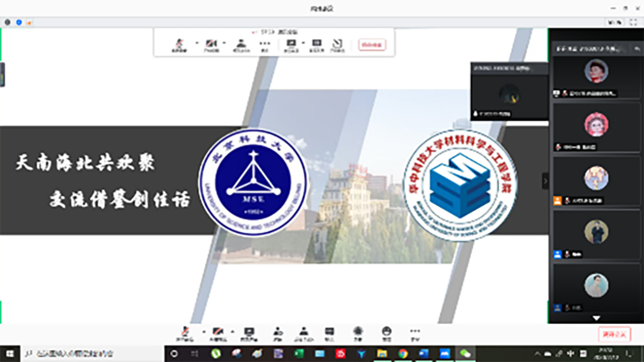
Task: Click the grey circle icon at window top-left
Action: (7, 22)
